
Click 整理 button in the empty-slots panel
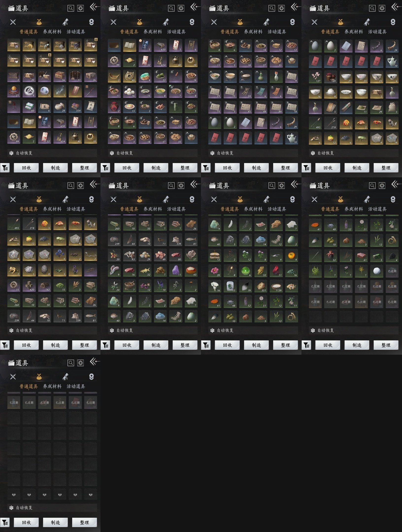click(84, 522)
